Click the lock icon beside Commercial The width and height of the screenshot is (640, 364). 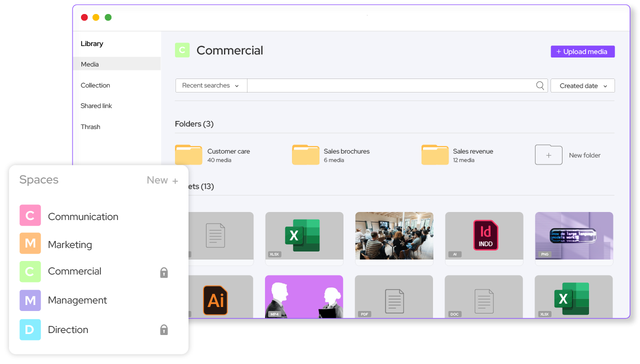click(163, 272)
